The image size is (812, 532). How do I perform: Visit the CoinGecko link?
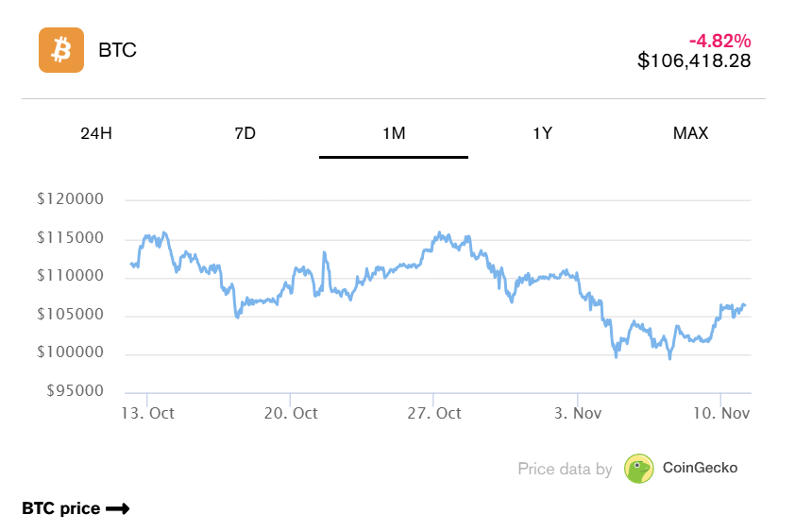tap(700, 467)
